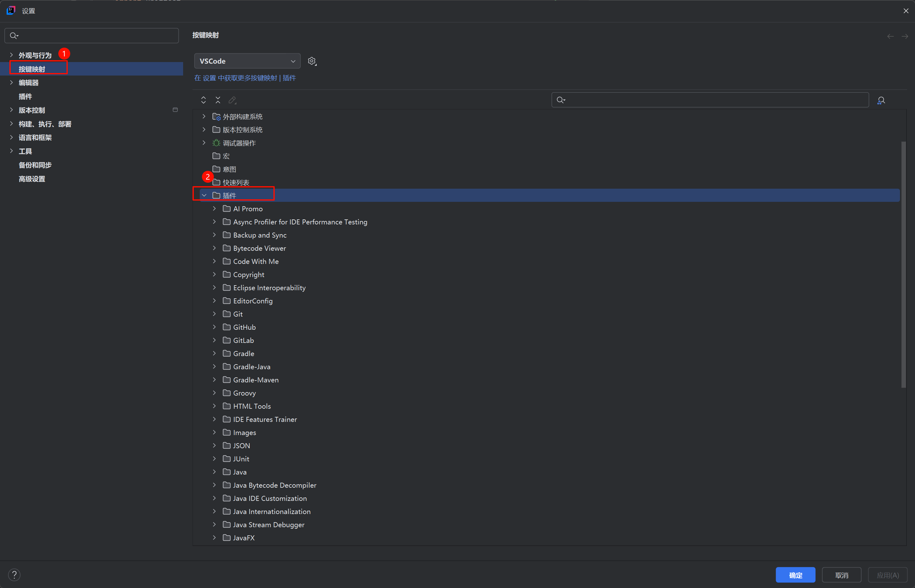
Task: Open the VSCode keymap dropdown
Action: pos(247,61)
